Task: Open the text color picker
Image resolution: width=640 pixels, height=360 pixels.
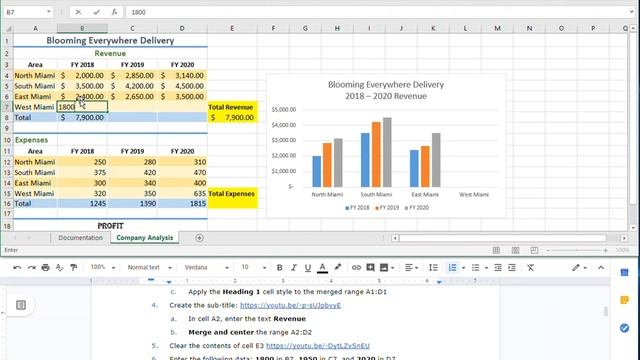Action: pos(322,268)
